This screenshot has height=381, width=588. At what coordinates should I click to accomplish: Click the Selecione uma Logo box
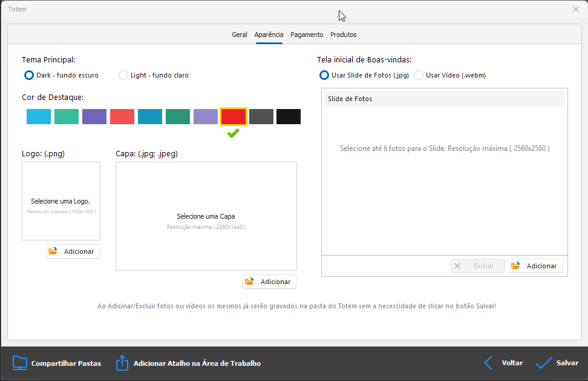click(61, 201)
